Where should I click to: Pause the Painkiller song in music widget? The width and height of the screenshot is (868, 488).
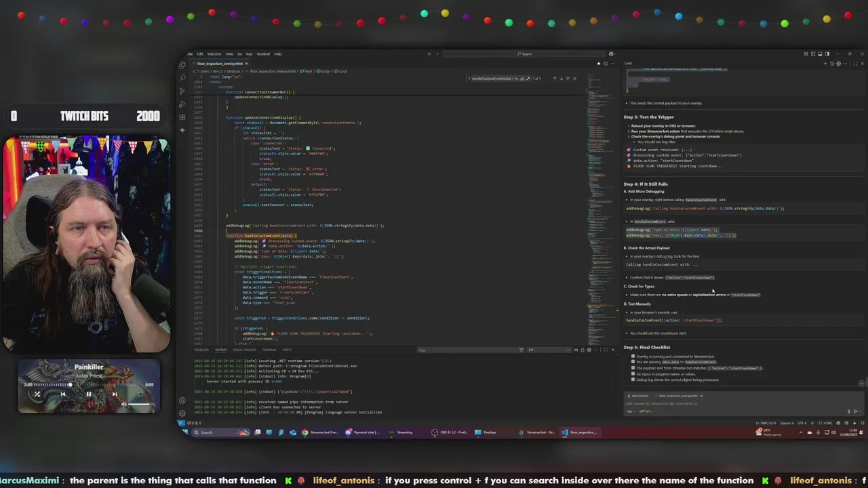88,394
